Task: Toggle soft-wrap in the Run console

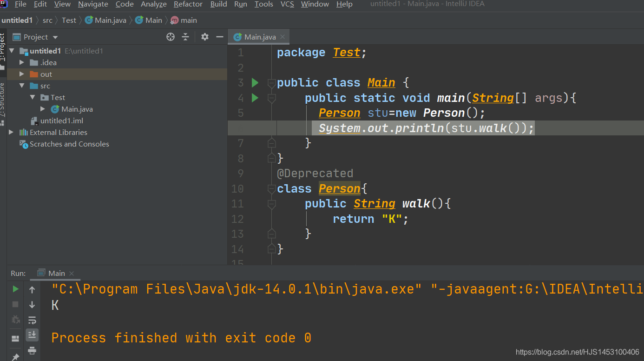Action: coord(32,320)
